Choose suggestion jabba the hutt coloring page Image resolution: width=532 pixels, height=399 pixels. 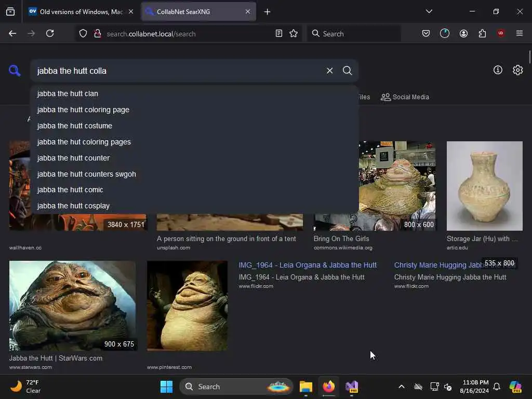tap(194, 110)
